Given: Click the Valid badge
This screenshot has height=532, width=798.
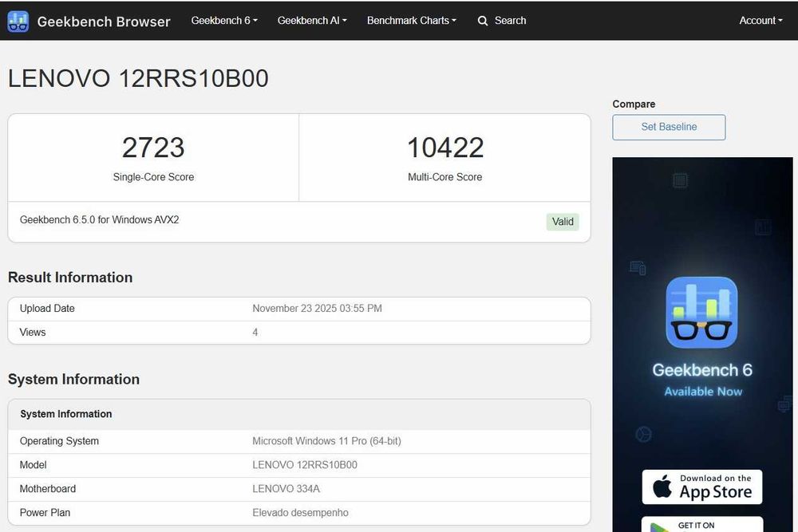Looking at the screenshot, I should pyautogui.click(x=563, y=222).
